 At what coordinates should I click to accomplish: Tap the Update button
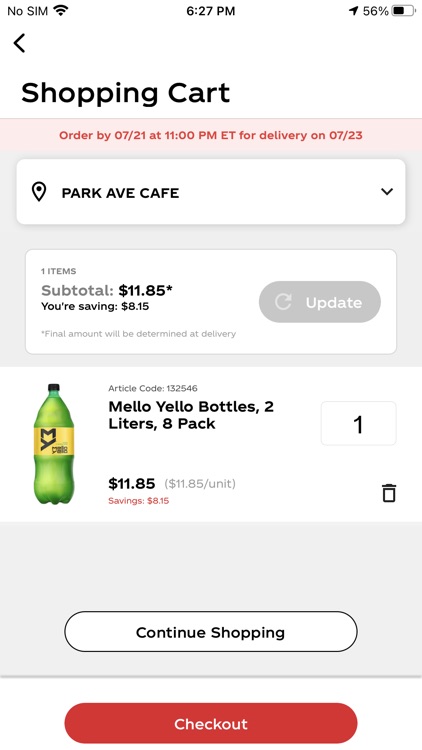click(320, 302)
